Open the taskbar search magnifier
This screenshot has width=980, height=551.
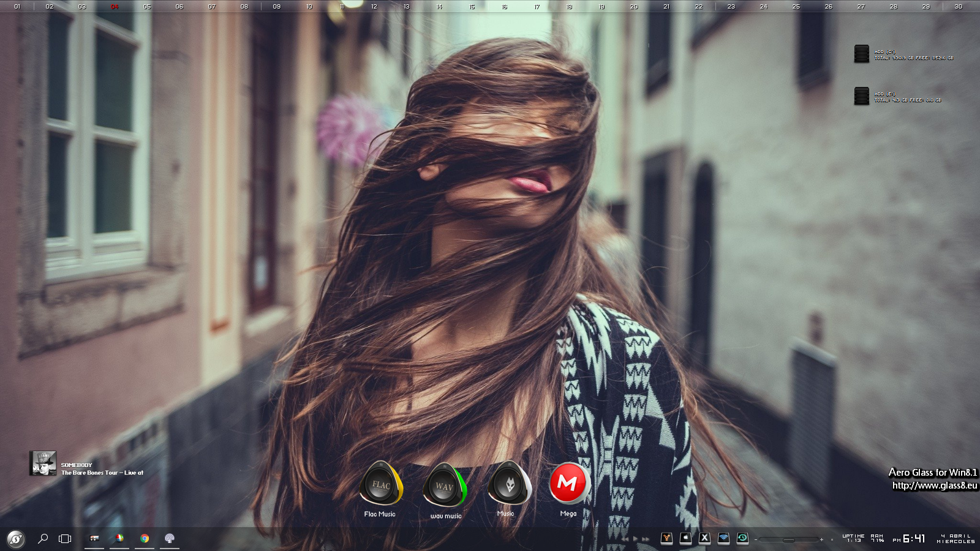(43, 539)
